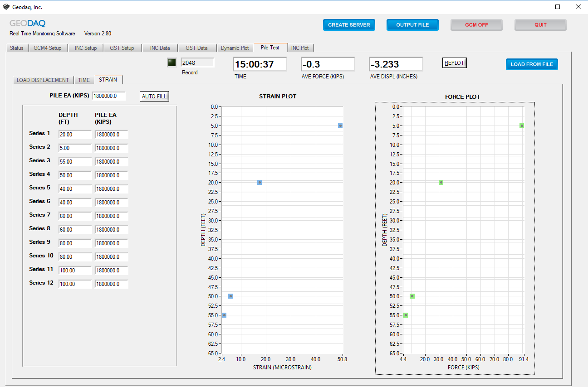Click the AVE FORCE (KIPS) field
Screen dimensions: 588x387
tap(328, 64)
